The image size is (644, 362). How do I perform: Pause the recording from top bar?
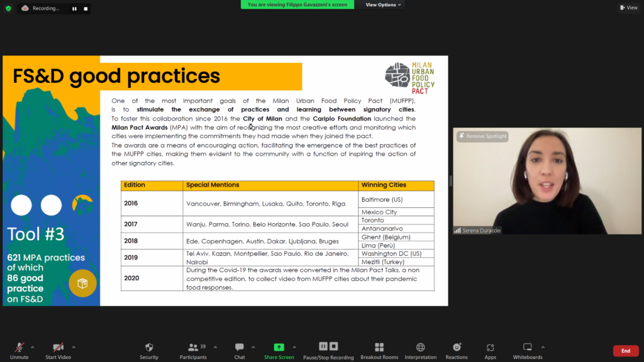74,9
